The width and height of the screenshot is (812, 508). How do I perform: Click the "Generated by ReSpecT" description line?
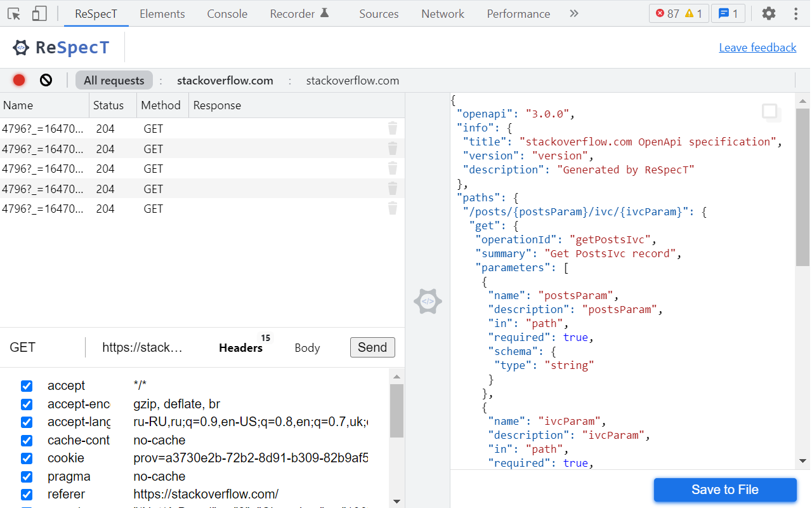(x=578, y=170)
